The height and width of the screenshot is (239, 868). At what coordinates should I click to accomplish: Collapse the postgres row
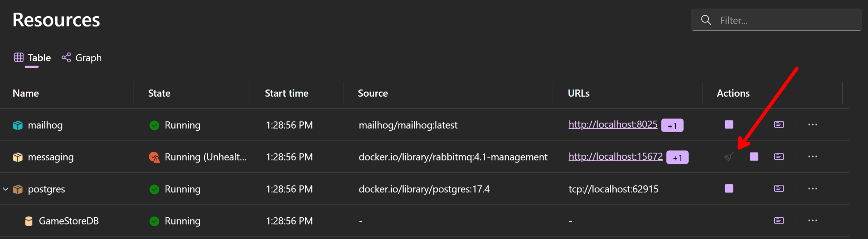[x=6, y=189]
